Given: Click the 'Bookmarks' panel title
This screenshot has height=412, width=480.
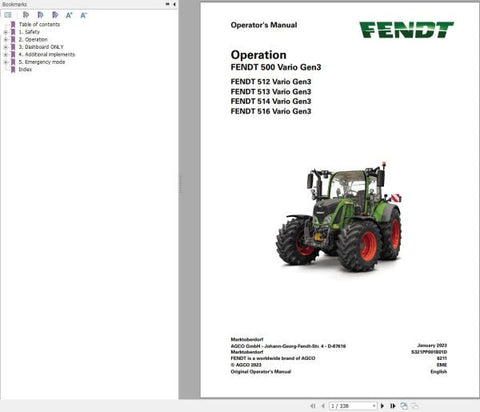Looking at the screenshot, I should coord(14,4).
